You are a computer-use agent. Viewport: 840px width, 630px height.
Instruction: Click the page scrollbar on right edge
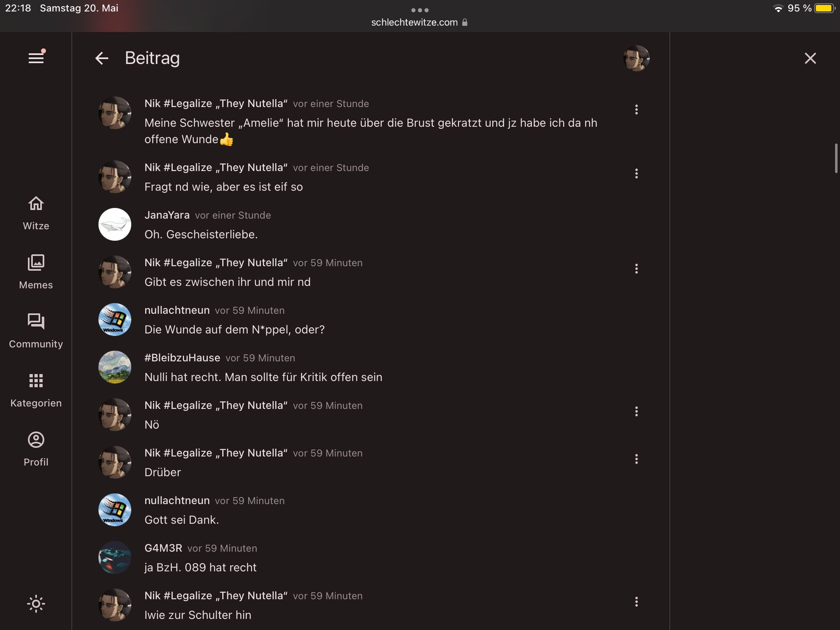coord(836,158)
